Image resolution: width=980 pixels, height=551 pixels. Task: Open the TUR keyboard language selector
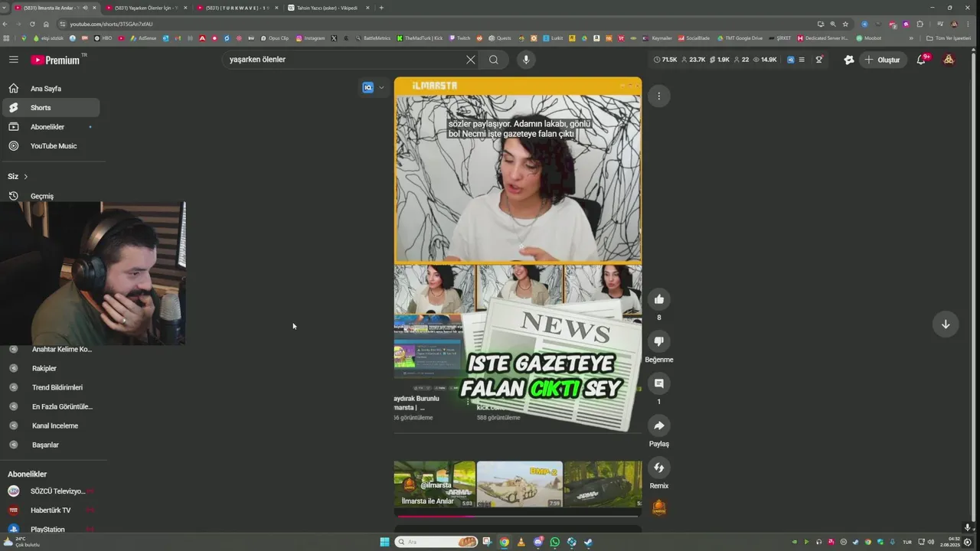(907, 542)
